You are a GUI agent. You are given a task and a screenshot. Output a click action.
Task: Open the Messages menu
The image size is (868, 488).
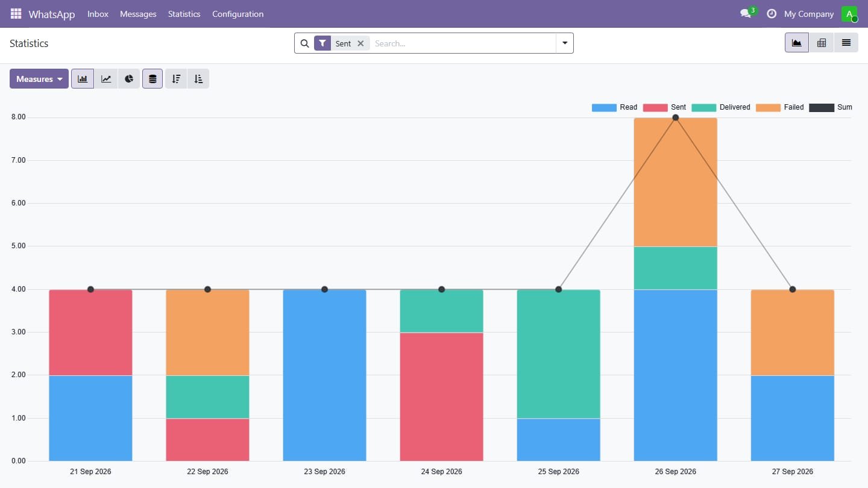(138, 14)
